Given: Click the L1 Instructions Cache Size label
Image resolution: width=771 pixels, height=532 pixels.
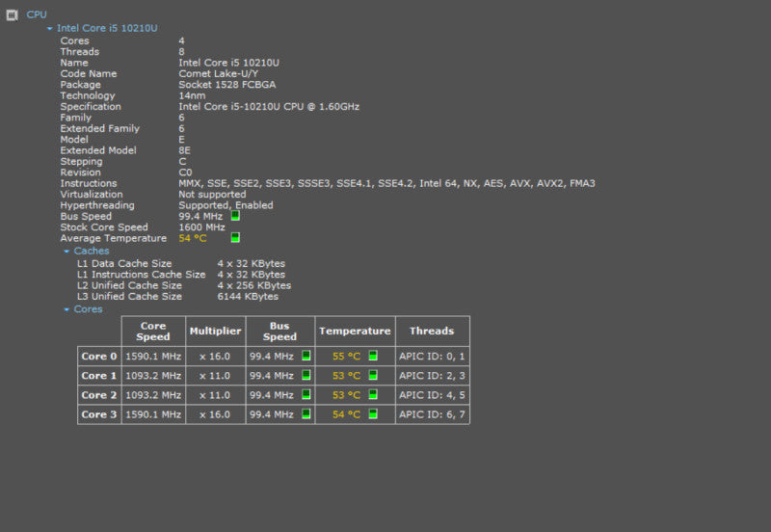Looking at the screenshot, I should tap(141, 275).
